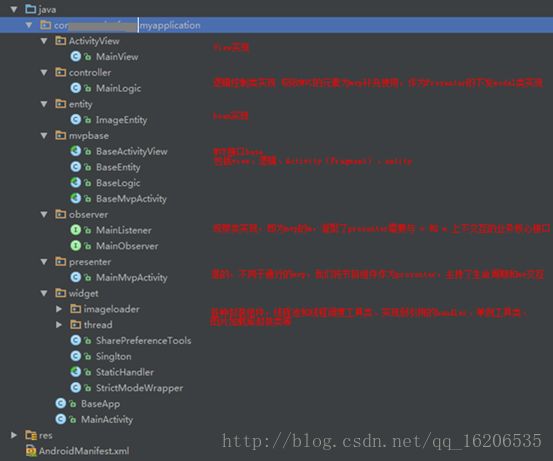553x461 pixels.
Task: Collapse the entity package arrow
Action: tap(44, 104)
